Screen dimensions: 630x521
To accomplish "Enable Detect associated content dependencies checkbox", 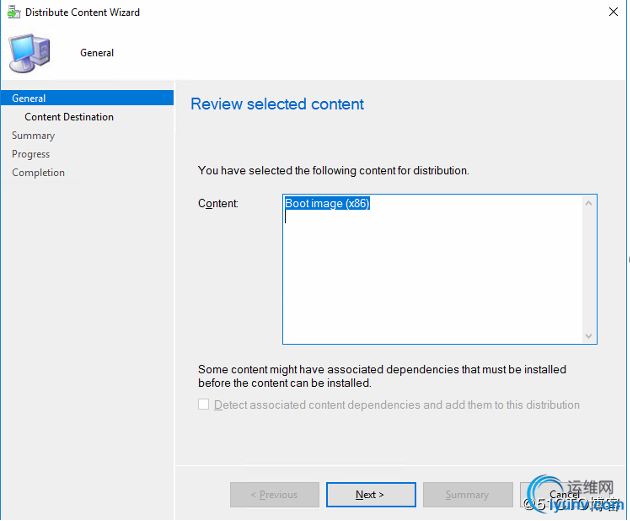I will pos(204,405).
